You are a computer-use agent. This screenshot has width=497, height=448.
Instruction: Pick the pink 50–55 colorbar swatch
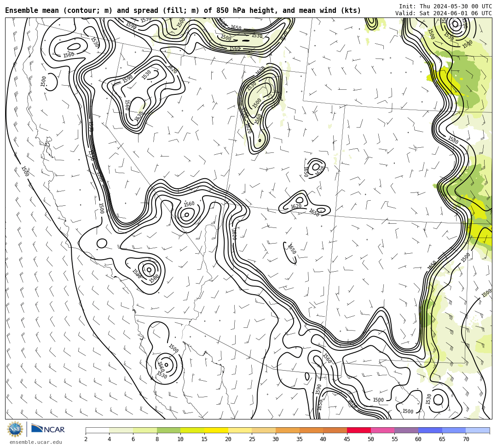382,430
